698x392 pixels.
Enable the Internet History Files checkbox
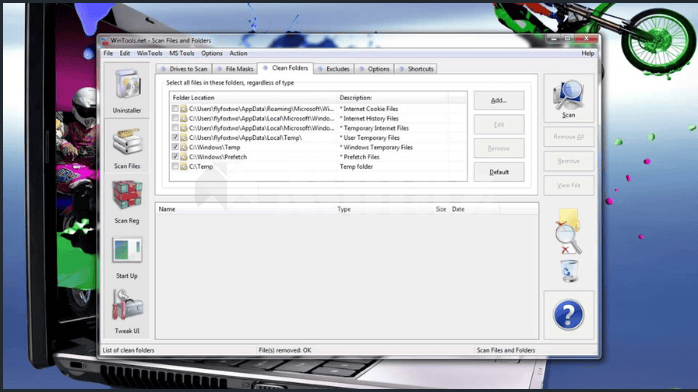click(x=175, y=118)
